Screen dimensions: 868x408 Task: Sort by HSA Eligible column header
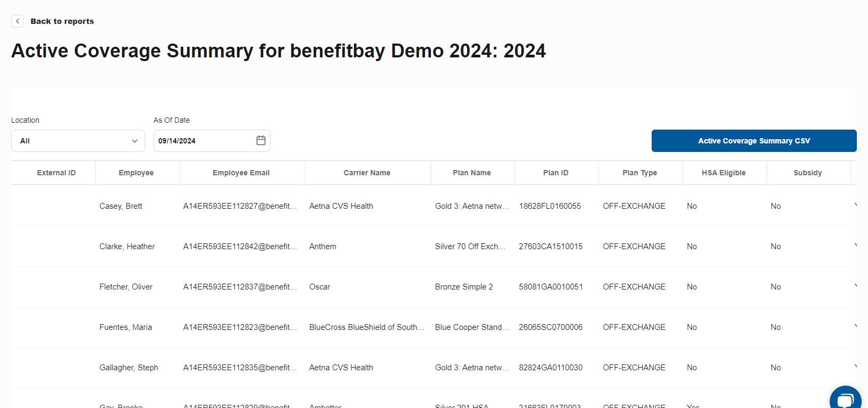(724, 173)
